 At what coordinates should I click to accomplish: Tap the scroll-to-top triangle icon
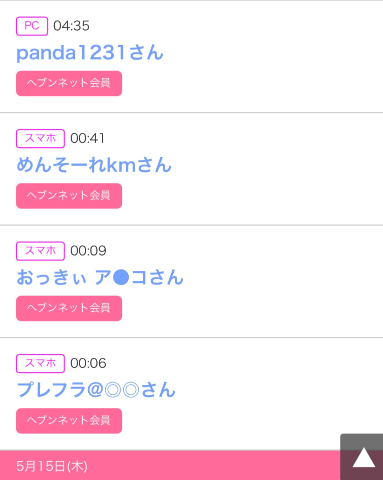point(364,458)
